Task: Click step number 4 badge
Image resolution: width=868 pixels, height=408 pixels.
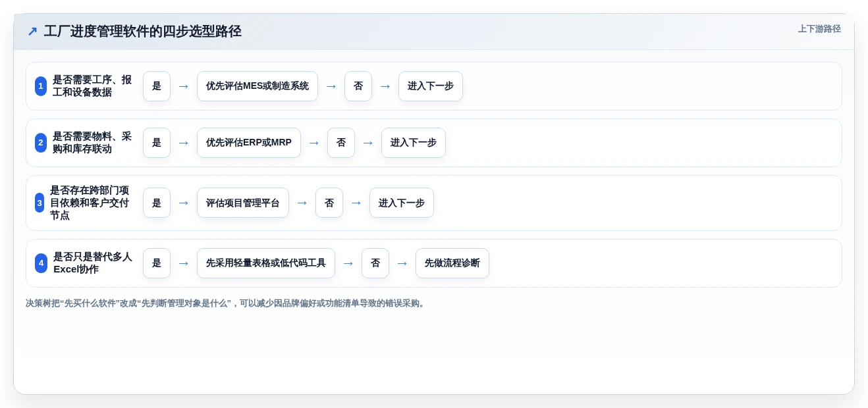Action: point(41,263)
